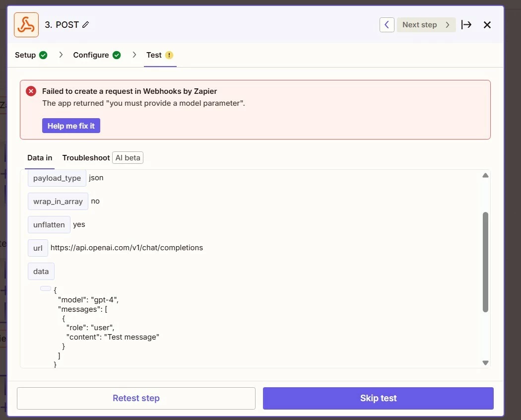This screenshot has width=521, height=420.
Task: Click the data panel scrollbar thumb
Action: (485, 262)
